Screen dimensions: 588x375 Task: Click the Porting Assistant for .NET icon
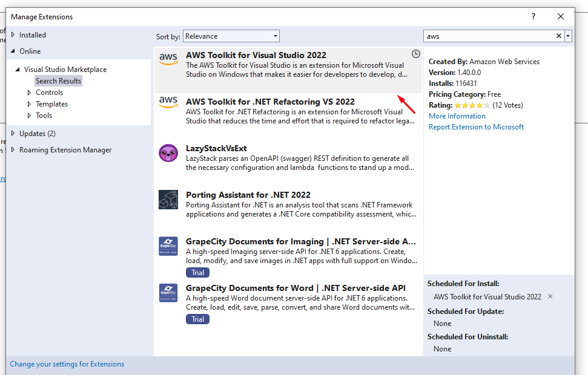[x=168, y=200]
